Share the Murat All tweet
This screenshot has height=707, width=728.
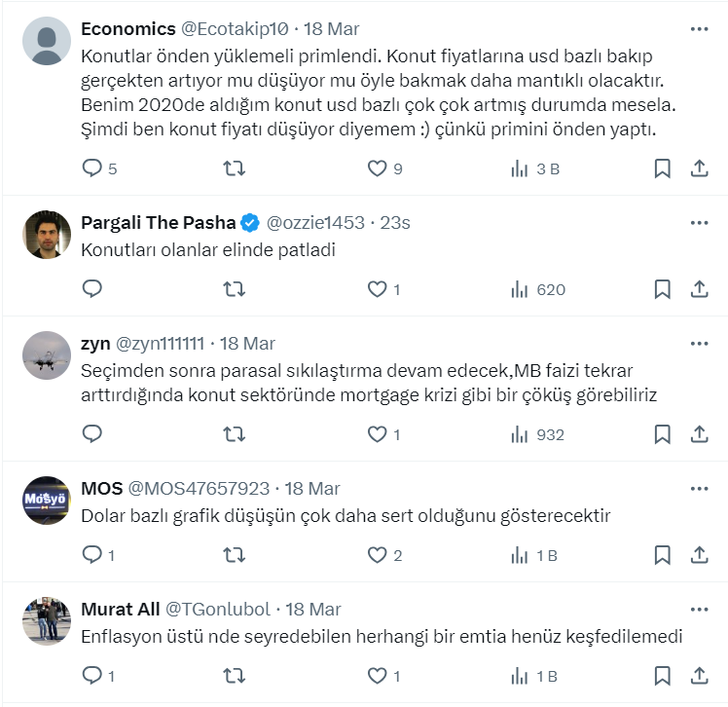point(699,676)
